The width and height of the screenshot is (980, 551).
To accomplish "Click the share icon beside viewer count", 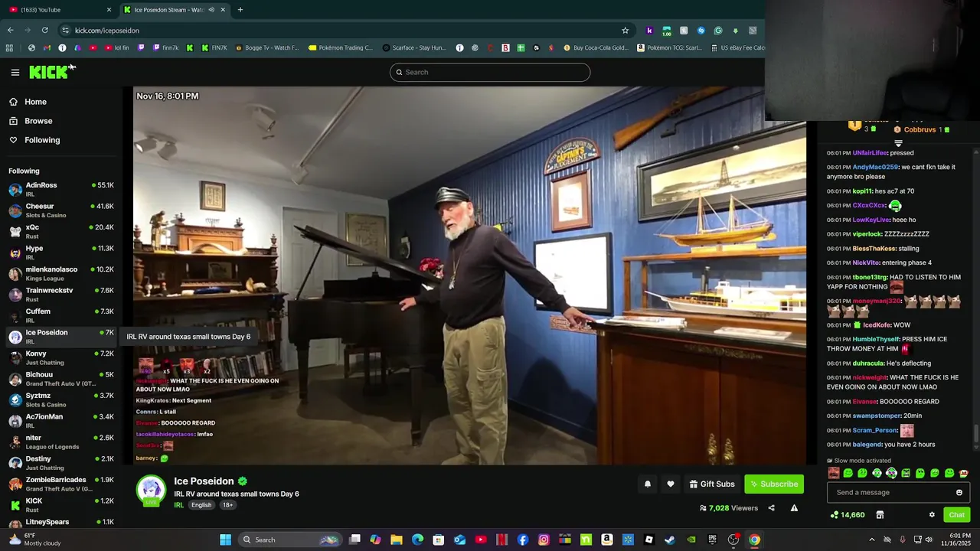I will click(771, 508).
